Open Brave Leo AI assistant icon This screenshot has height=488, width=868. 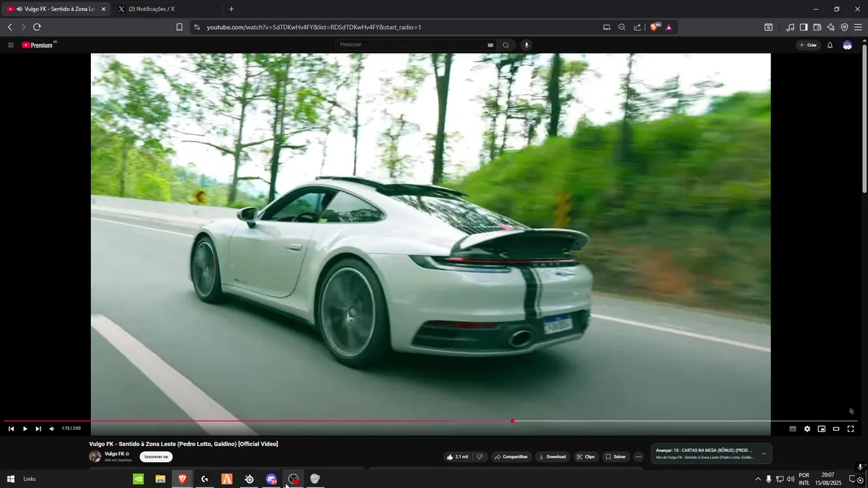click(831, 27)
